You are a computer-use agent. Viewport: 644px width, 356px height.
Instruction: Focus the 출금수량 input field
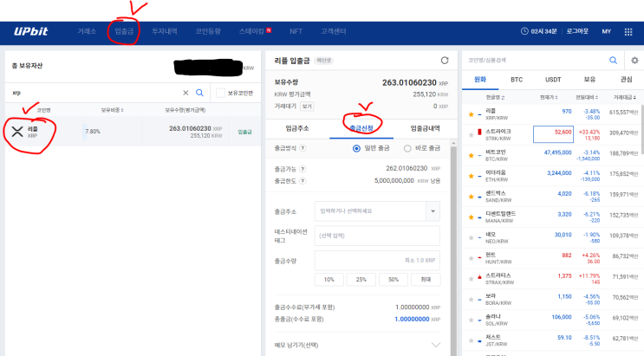click(x=377, y=261)
